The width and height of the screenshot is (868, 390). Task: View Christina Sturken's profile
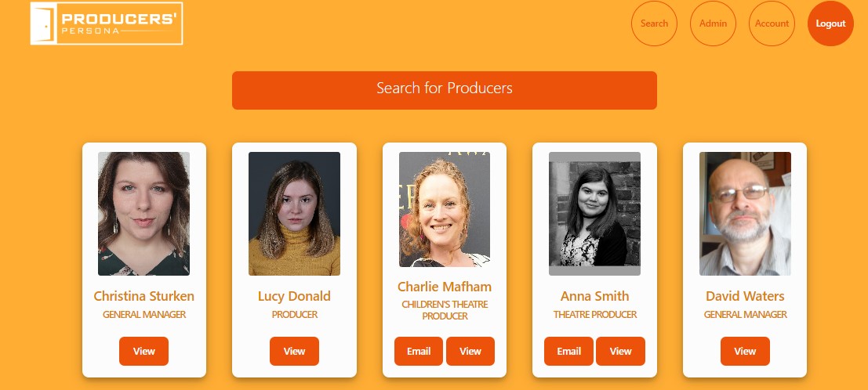(x=144, y=352)
